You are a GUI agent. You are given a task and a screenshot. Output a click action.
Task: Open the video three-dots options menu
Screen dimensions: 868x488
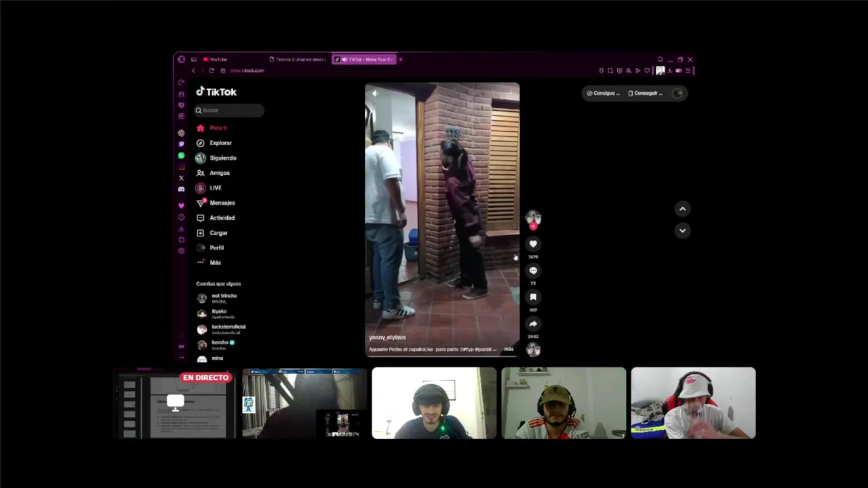pyautogui.click(x=509, y=93)
